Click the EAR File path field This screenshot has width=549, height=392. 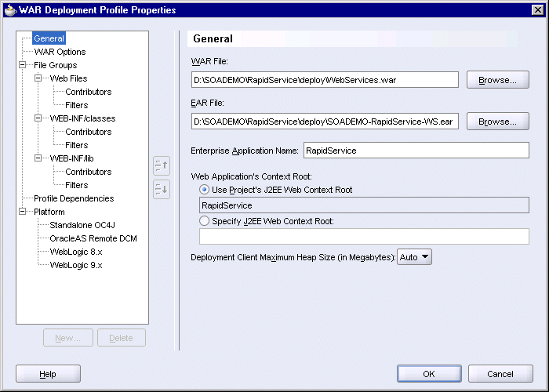click(x=325, y=122)
